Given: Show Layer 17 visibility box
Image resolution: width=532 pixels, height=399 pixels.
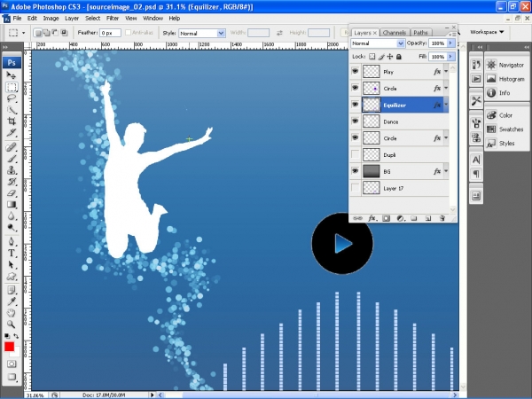Looking at the screenshot, I should click(355, 188).
